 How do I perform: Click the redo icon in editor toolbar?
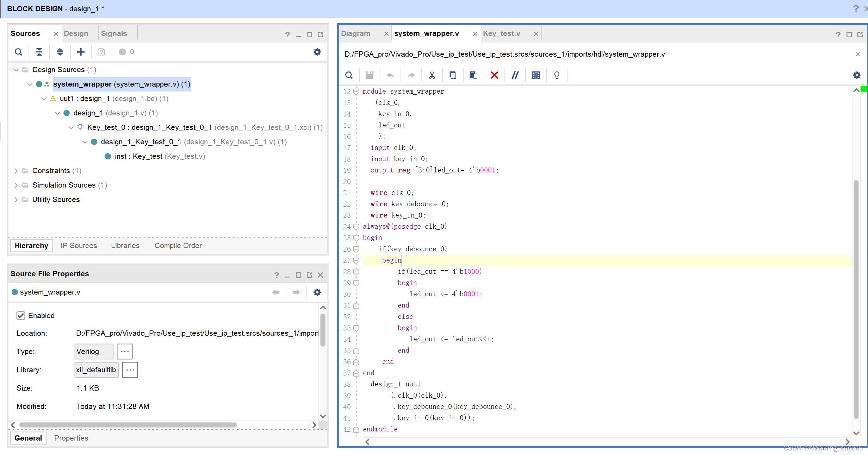point(411,75)
